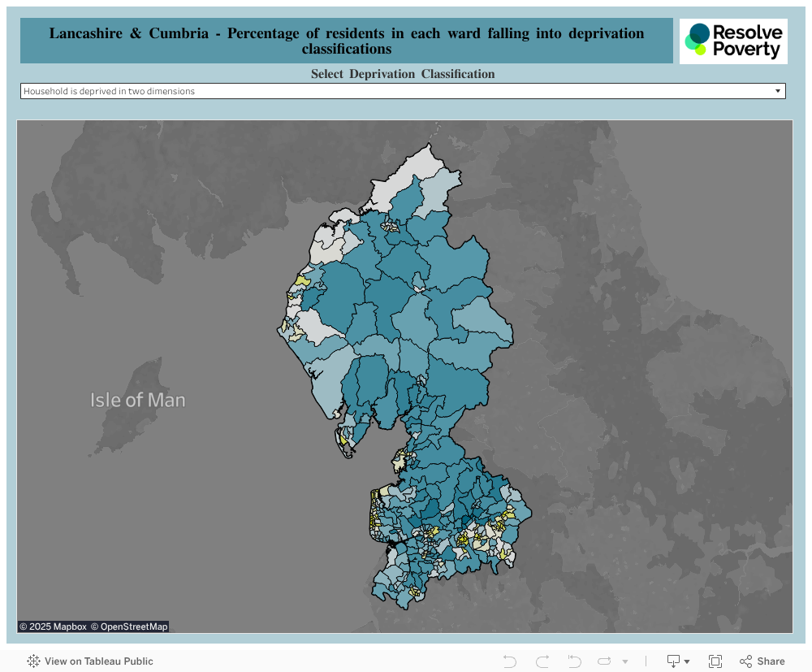Click the Select Deprivation Classification heading

coord(403,74)
